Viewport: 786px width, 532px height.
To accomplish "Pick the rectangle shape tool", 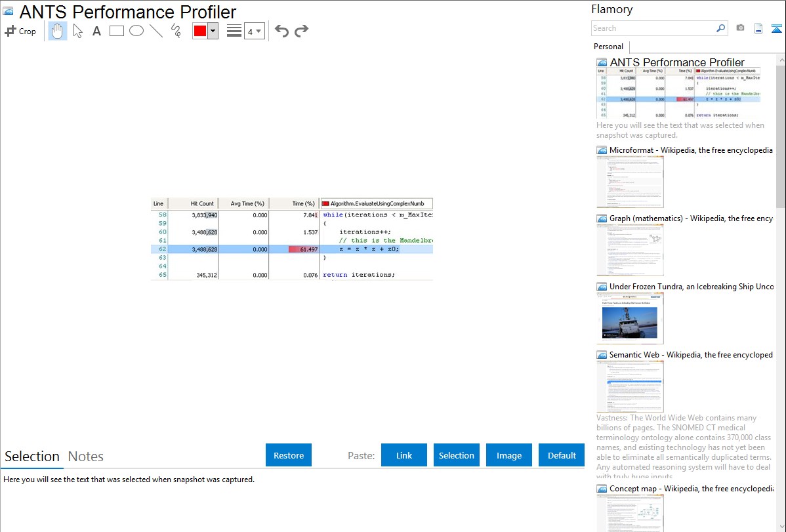I will (116, 31).
